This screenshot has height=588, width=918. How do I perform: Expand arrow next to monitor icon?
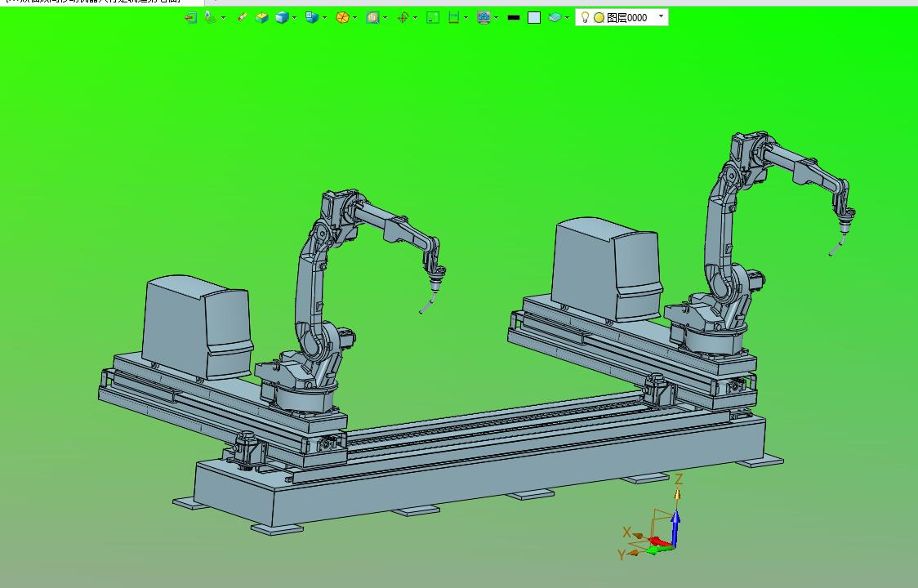(497, 18)
